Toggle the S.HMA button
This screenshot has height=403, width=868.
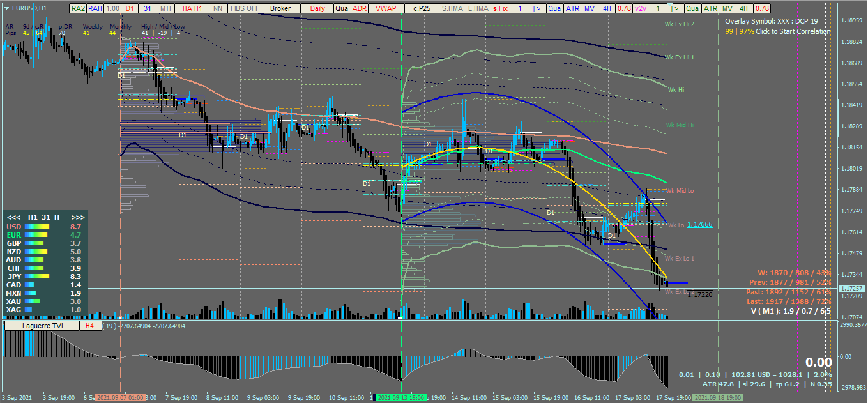(x=452, y=8)
